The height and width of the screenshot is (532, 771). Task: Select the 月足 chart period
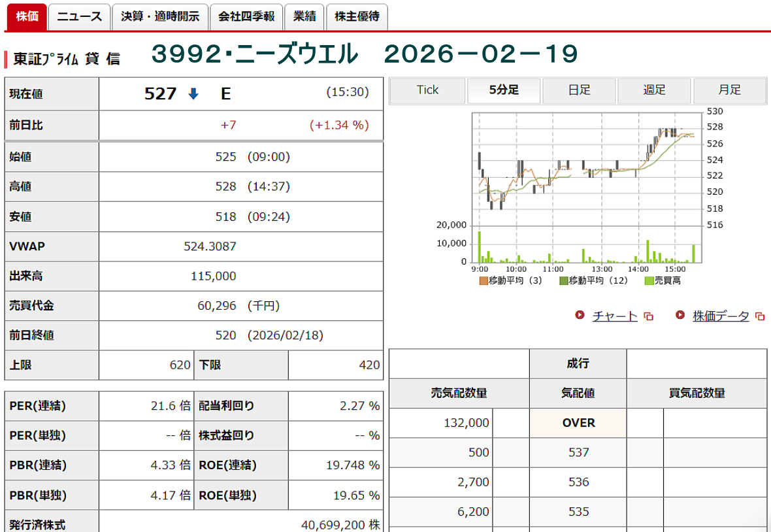[x=729, y=90]
